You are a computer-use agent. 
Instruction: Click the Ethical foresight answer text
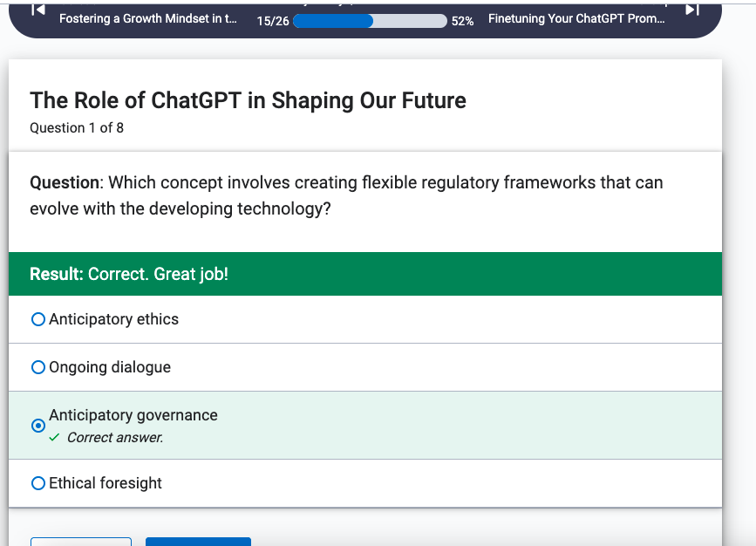pos(106,483)
